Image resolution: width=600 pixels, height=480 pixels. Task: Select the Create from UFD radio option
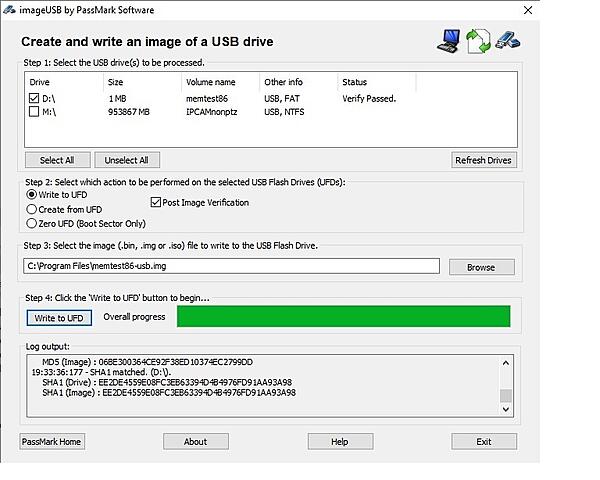tap(31, 209)
